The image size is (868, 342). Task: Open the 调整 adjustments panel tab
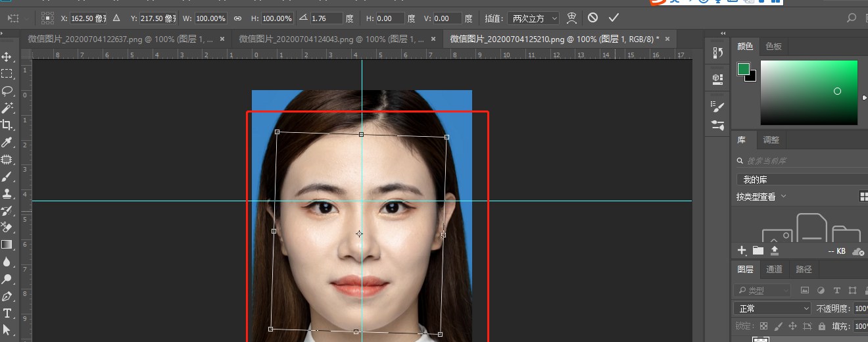point(771,140)
